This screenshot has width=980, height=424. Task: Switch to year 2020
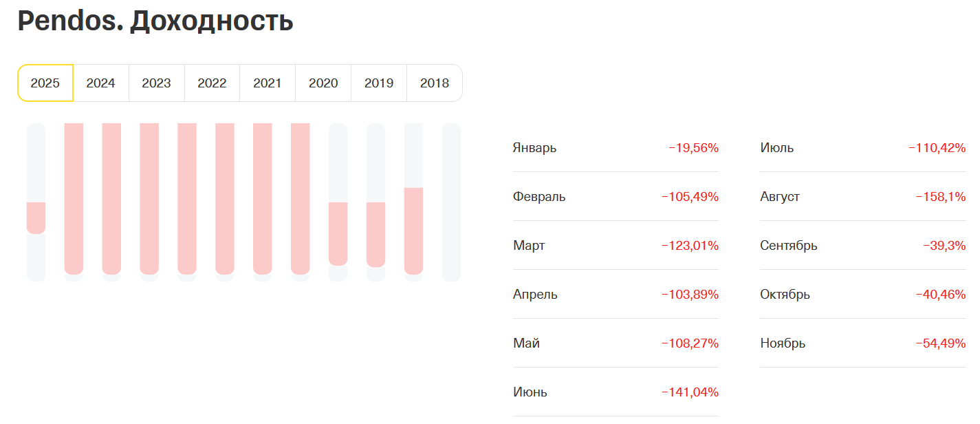323,83
